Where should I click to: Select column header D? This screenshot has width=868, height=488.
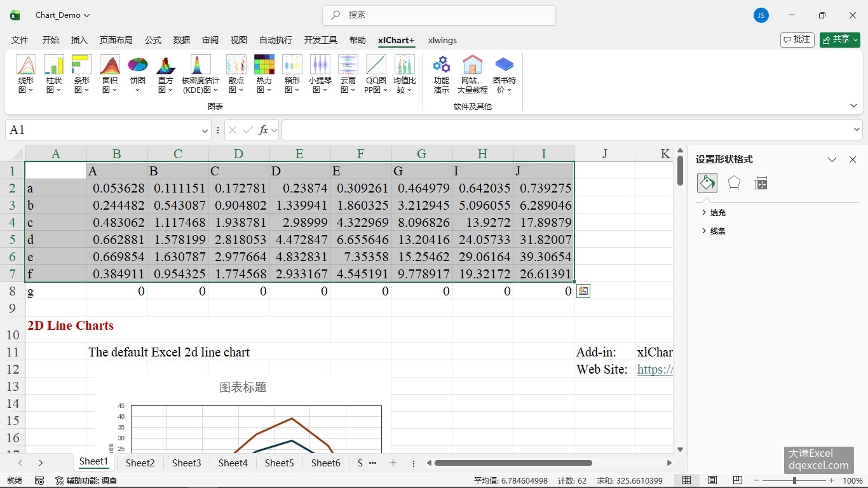tap(238, 154)
